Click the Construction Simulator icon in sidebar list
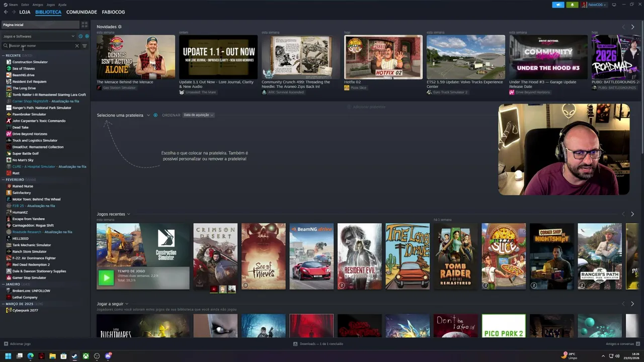Viewport: 644px width, 362px height. 9,62
